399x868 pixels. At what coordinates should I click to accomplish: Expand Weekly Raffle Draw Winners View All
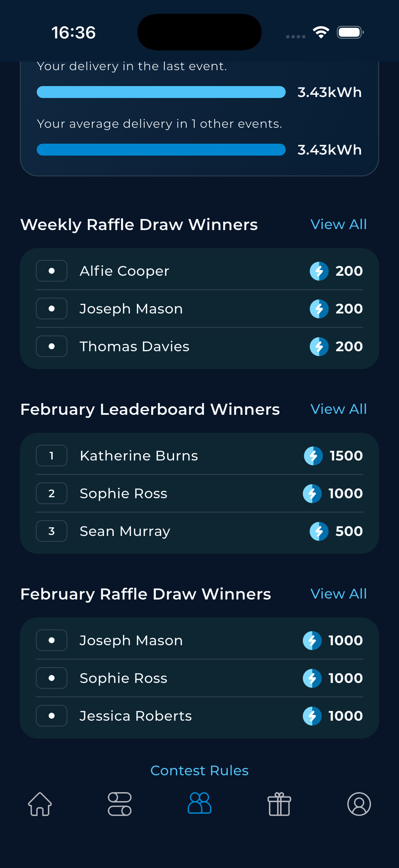pyautogui.click(x=338, y=224)
